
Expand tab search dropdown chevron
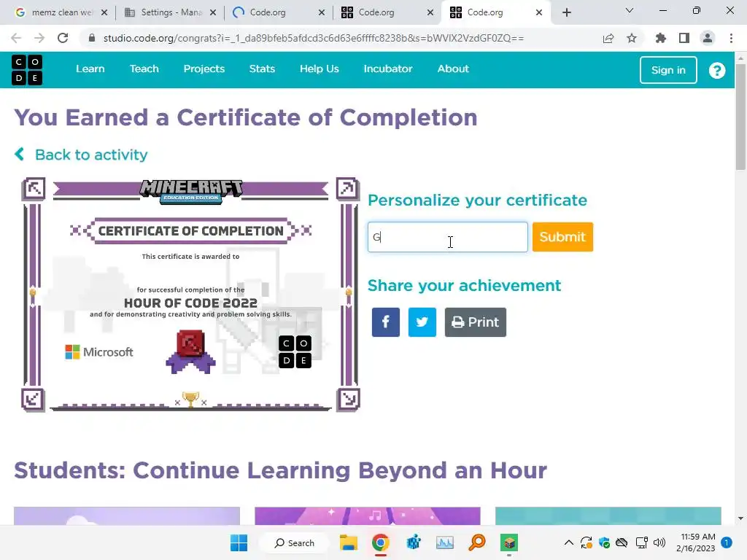coord(630,10)
